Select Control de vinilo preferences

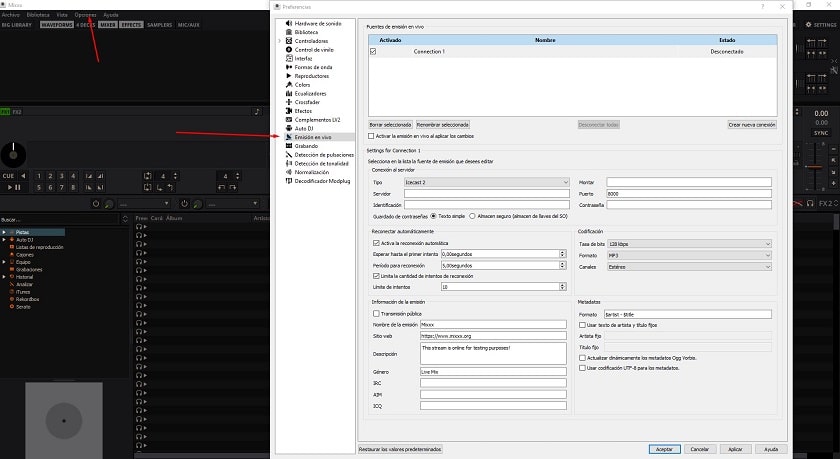click(x=314, y=50)
